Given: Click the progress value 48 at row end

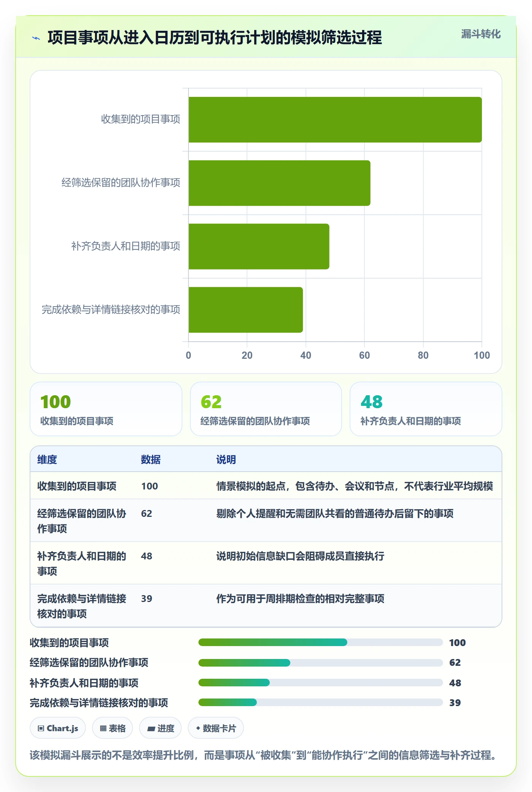Looking at the screenshot, I should click(455, 683).
